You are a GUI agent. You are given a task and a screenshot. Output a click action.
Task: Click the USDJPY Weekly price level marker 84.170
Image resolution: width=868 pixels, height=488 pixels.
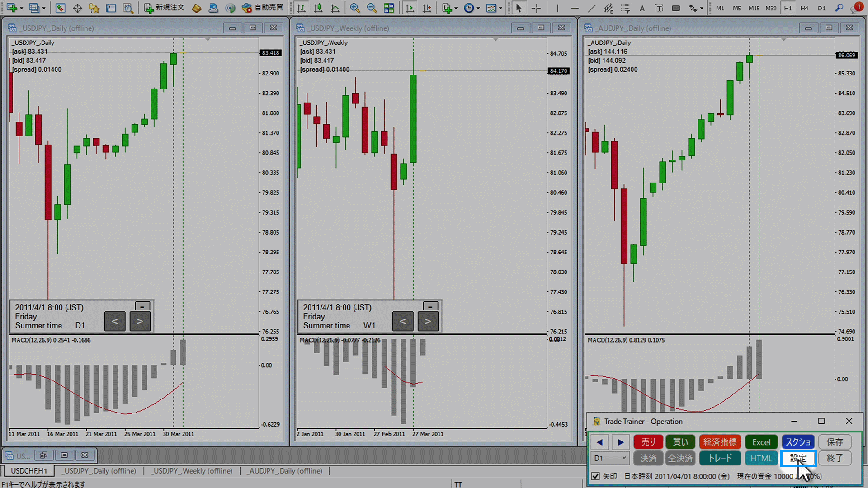559,71
